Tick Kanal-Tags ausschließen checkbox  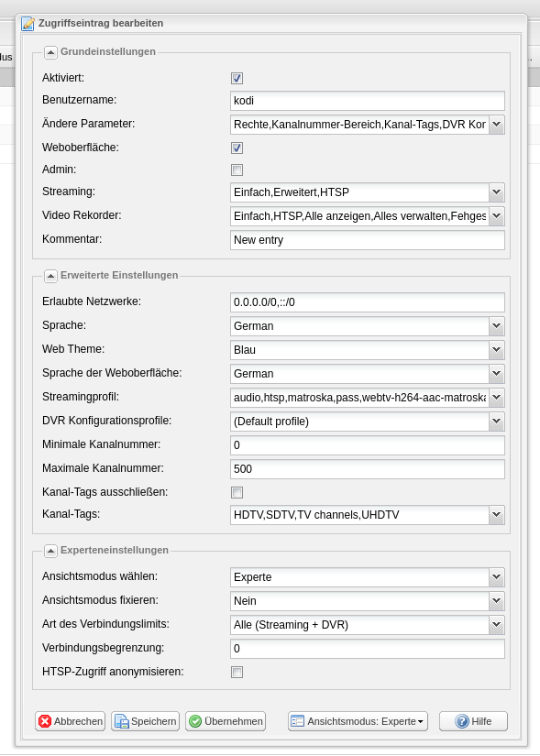point(237,492)
